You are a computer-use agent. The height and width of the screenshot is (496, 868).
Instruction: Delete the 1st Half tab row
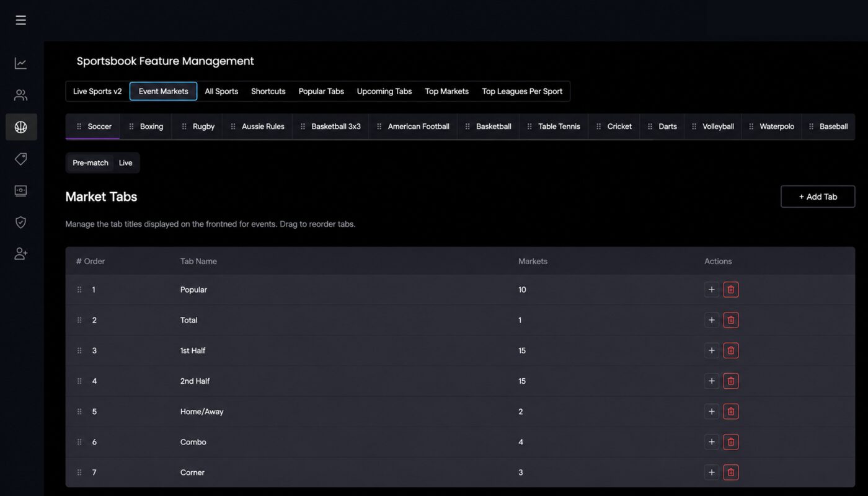(731, 350)
